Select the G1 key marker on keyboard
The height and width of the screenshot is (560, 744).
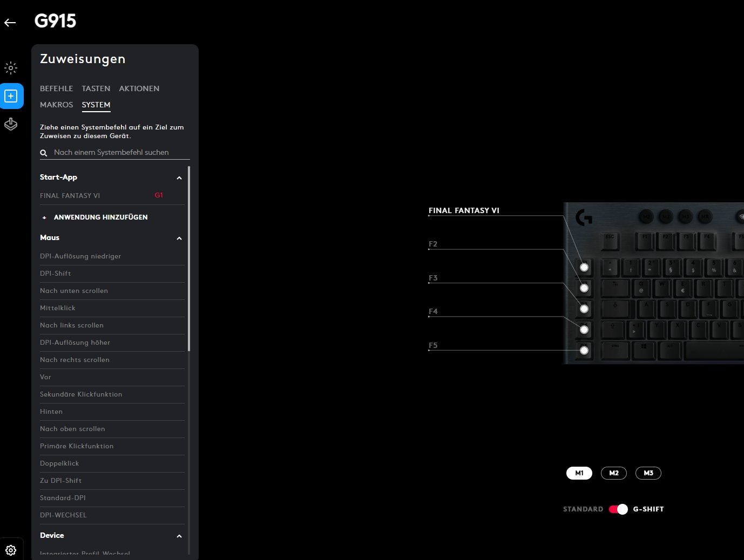point(584,267)
